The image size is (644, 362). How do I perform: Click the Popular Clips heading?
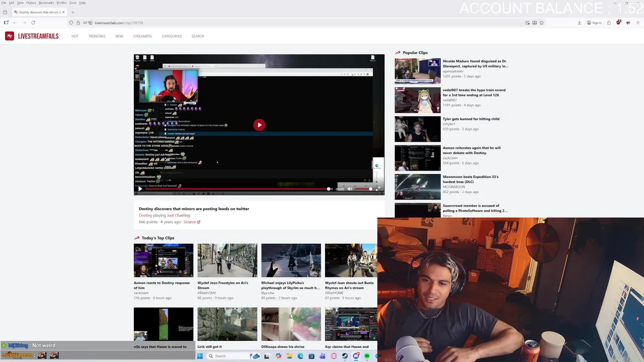(415, 53)
